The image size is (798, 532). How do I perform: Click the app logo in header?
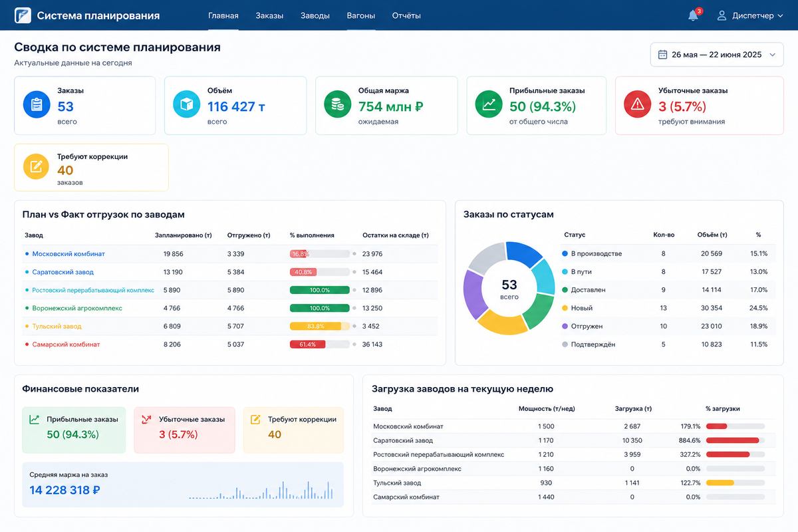pos(22,15)
